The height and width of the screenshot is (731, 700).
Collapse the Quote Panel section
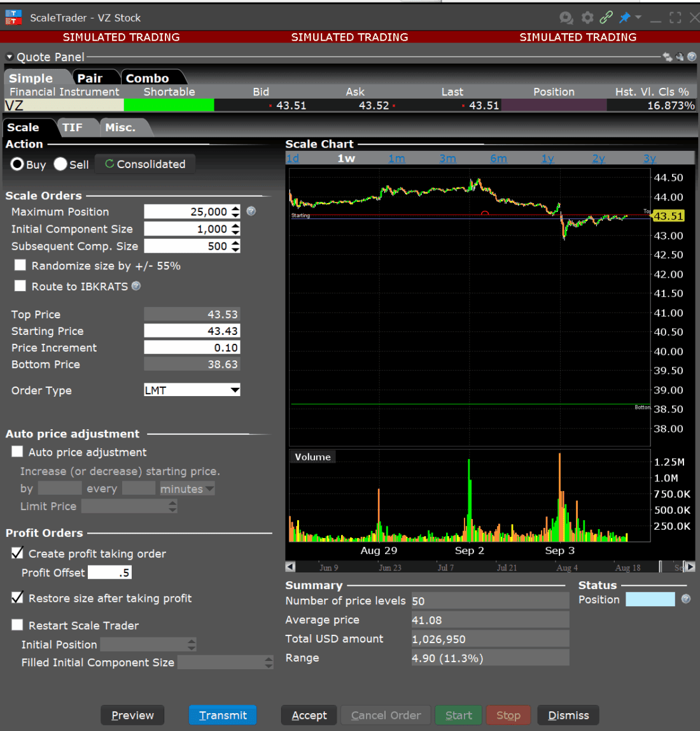pos(10,57)
